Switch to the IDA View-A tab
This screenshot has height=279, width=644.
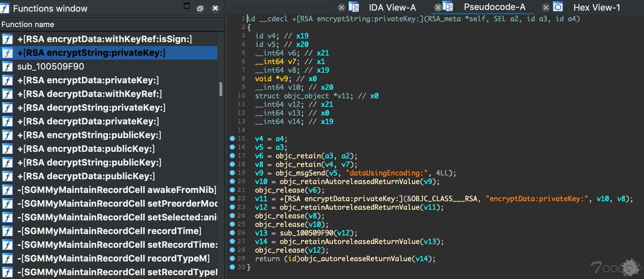392,7
